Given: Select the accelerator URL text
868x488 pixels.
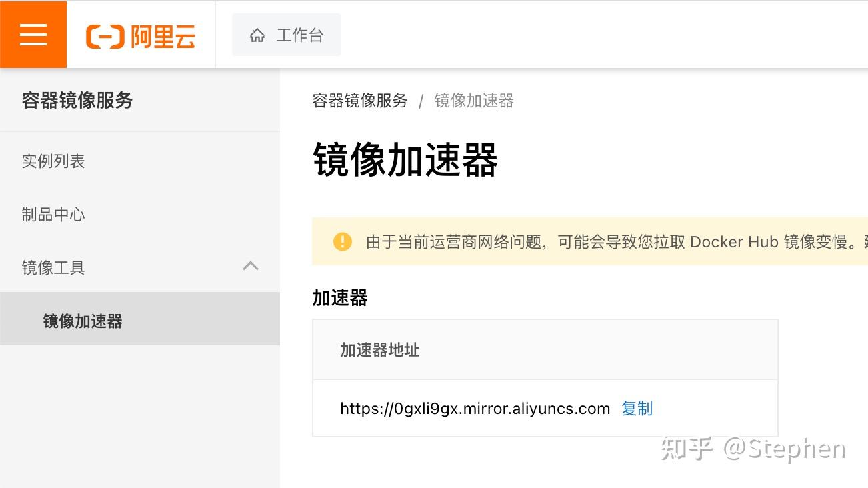Looking at the screenshot, I should (x=475, y=409).
